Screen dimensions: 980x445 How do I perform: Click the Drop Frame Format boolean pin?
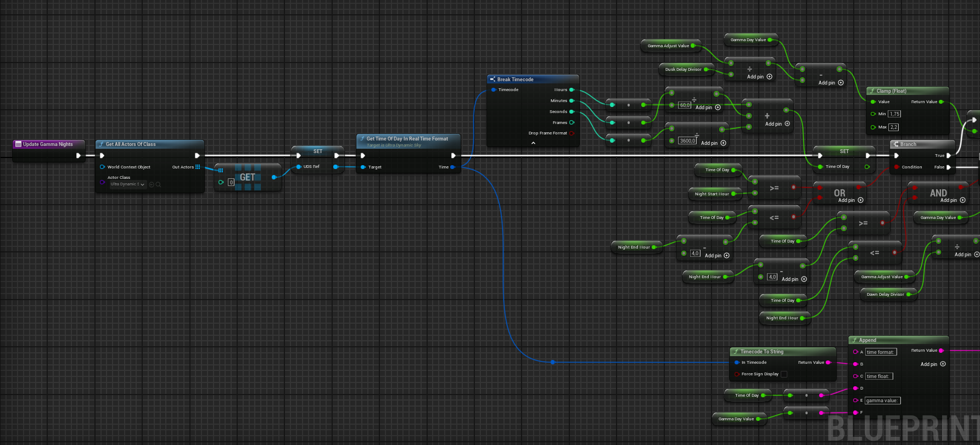click(572, 133)
